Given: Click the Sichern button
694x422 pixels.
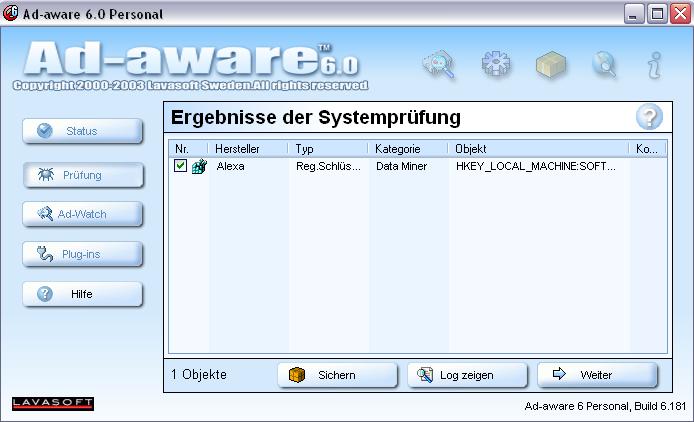Looking at the screenshot, I should coord(338,375).
